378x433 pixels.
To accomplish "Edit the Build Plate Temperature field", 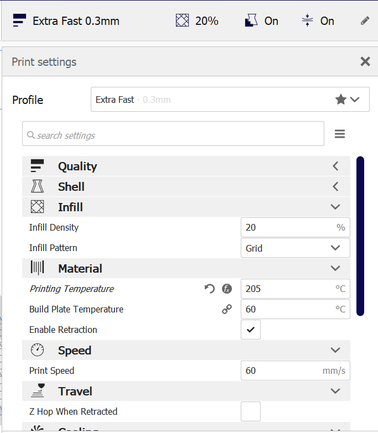I will [x=295, y=309].
